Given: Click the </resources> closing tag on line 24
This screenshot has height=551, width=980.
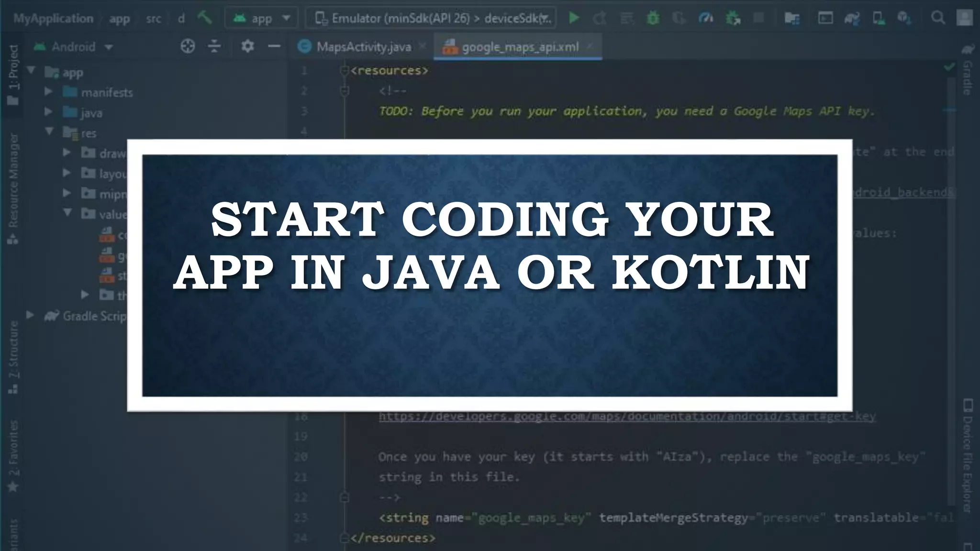Looking at the screenshot, I should [x=393, y=538].
